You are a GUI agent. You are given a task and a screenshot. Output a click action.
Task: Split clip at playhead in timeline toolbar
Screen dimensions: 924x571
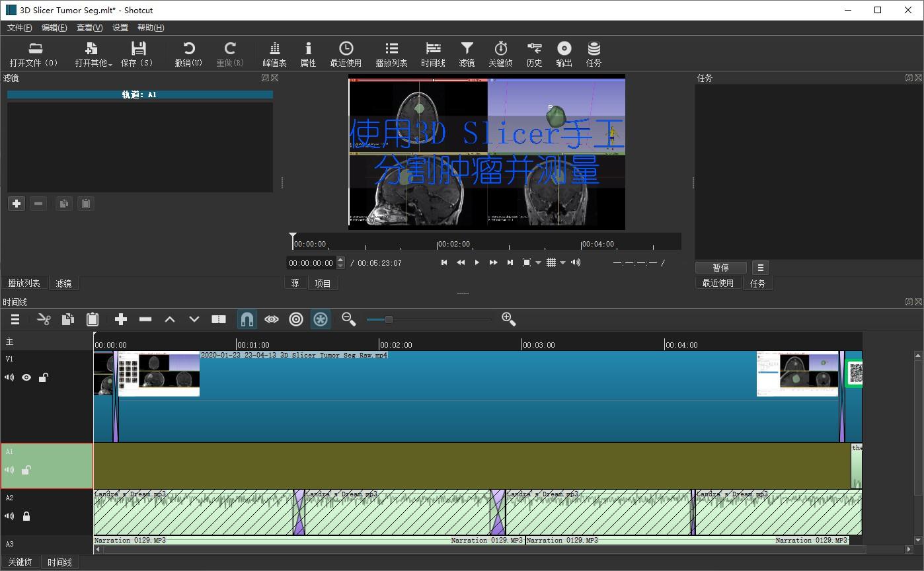[219, 319]
